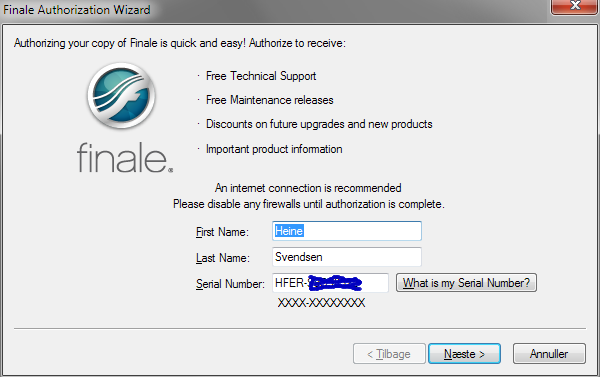Click the Last Name: label

click(x=223, y=258)
